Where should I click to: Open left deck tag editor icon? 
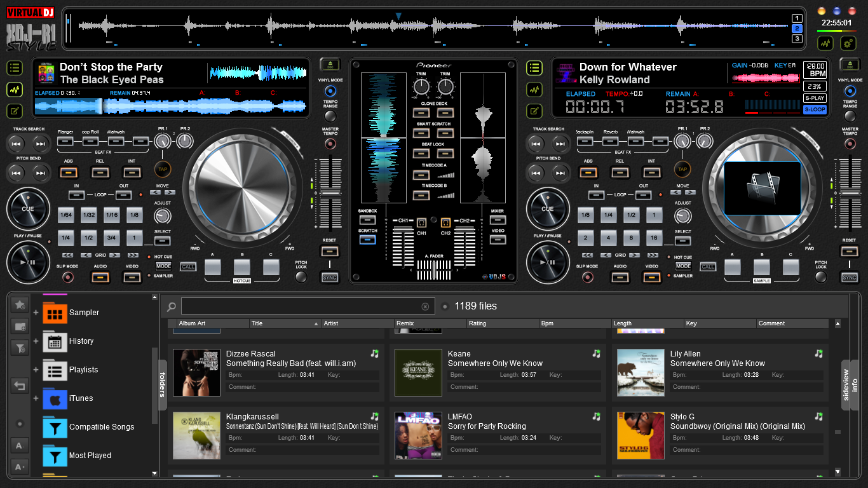click(x=15, y=111)
